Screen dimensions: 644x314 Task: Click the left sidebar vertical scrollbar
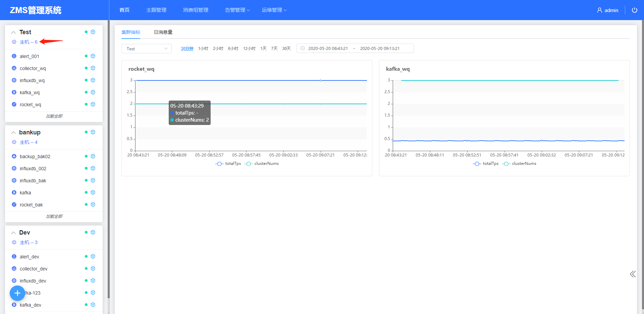[109, 159]
